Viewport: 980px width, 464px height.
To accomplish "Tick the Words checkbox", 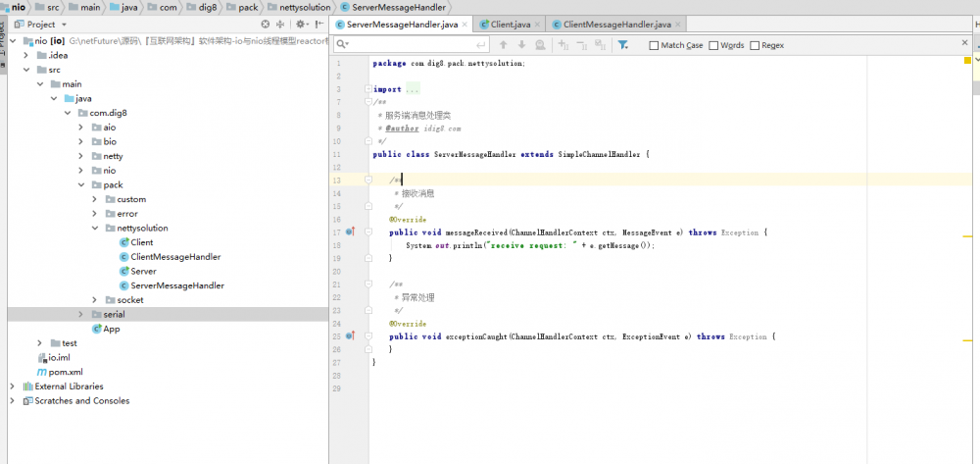I will click(x=714, y=45).
